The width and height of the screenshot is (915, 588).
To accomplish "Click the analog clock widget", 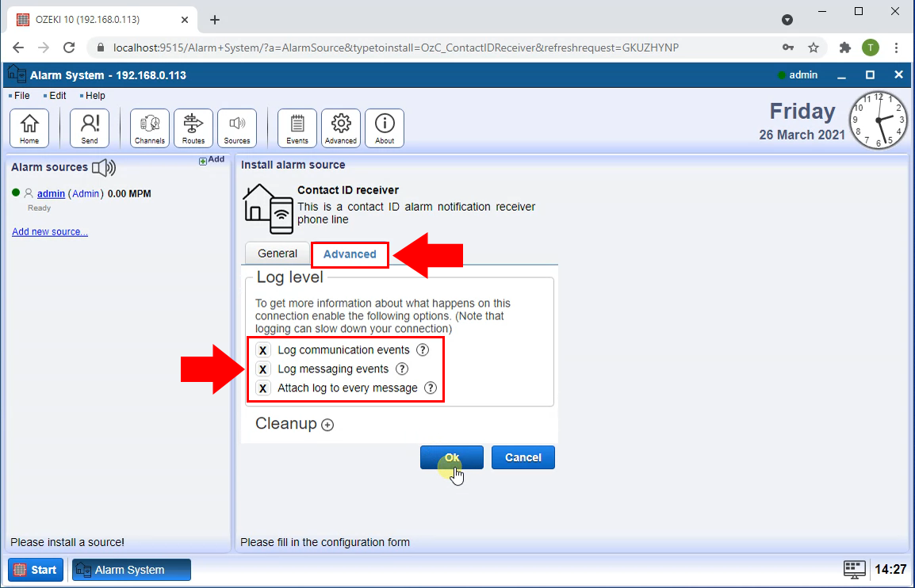I will pos(879,120).
